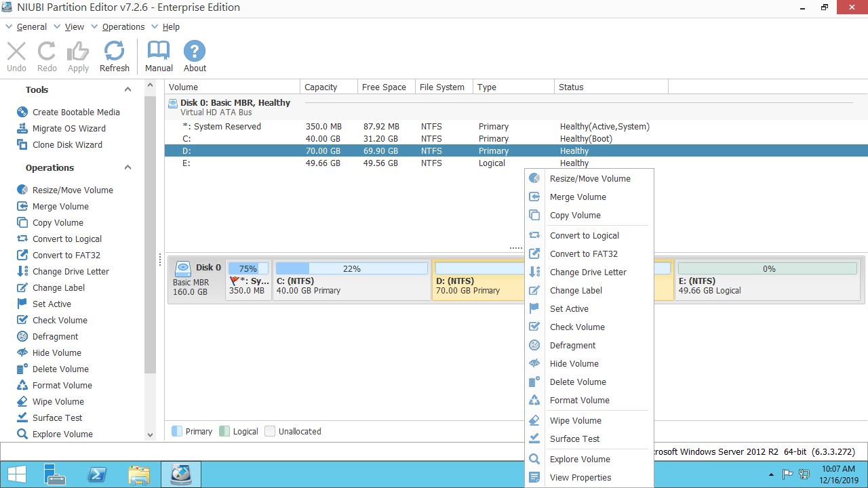Viewport: 868px width, 488px height.
Task: Collapse the Operations panel section
Action: (127, 168)
